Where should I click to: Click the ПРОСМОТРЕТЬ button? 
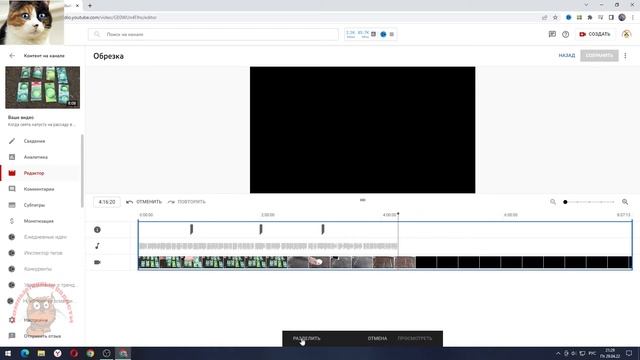tap(415, 338)
